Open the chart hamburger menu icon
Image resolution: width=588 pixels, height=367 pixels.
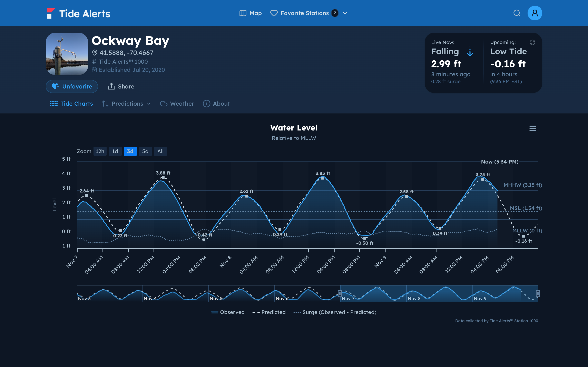(533, 128)
